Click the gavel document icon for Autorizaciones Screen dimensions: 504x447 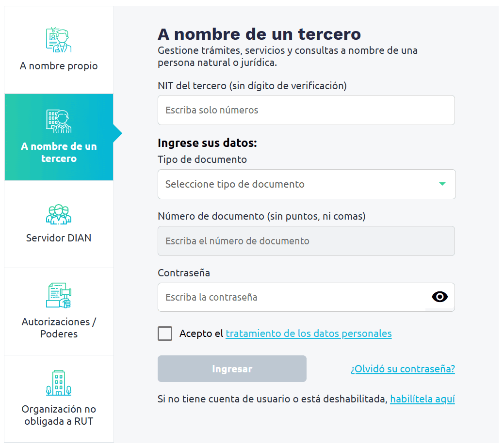click(x=59, y=296)
